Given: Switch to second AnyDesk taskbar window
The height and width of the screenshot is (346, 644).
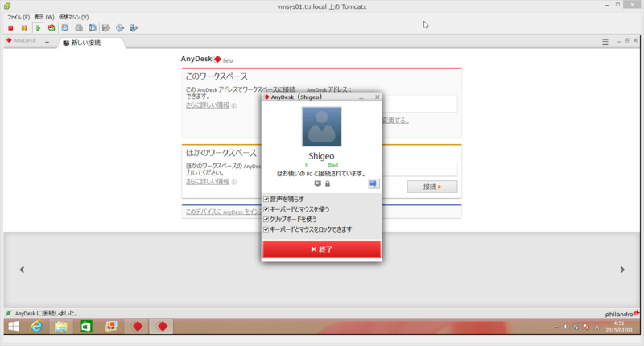Looking at the screenshot, I should click(162, 327).
